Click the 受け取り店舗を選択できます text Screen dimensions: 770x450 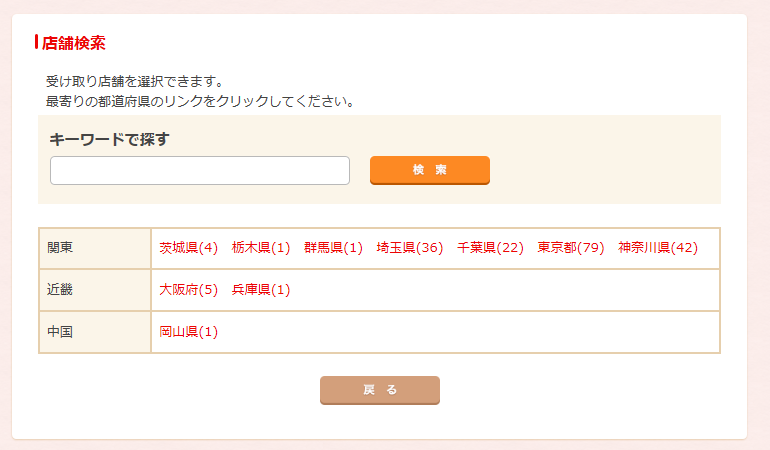134,81
